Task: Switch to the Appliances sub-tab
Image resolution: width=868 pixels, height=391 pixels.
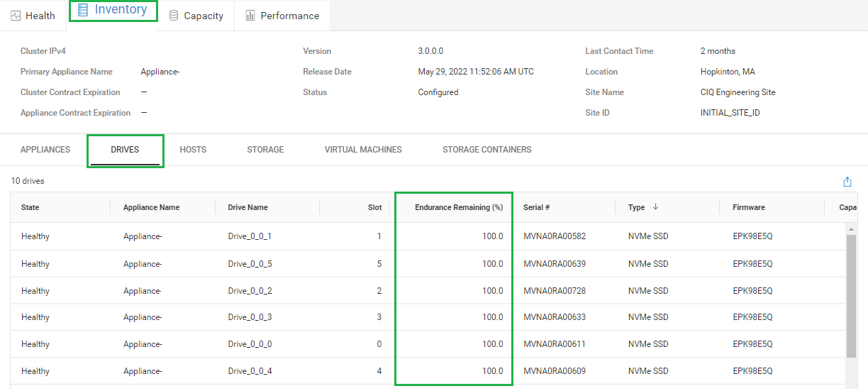Action: [x=45, y=150]
